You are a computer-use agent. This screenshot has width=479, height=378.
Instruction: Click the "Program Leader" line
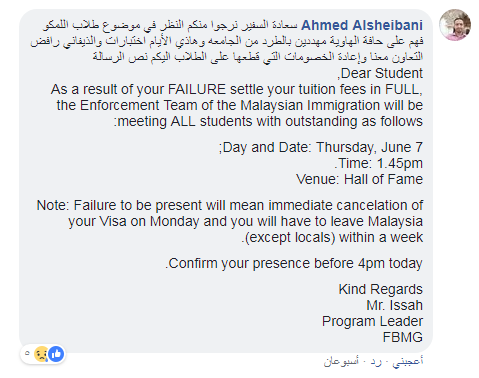coord(372,321)
